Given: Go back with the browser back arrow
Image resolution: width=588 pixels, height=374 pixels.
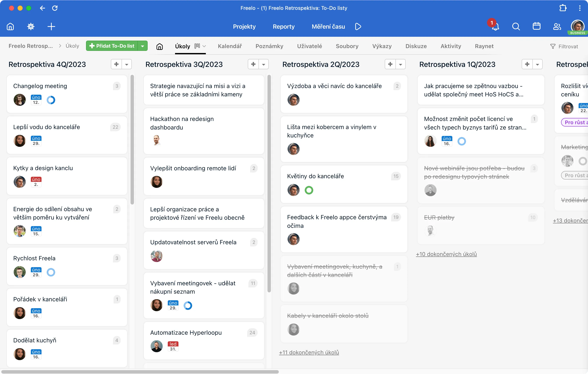Looking at the screenshot, I should point(43,8).
